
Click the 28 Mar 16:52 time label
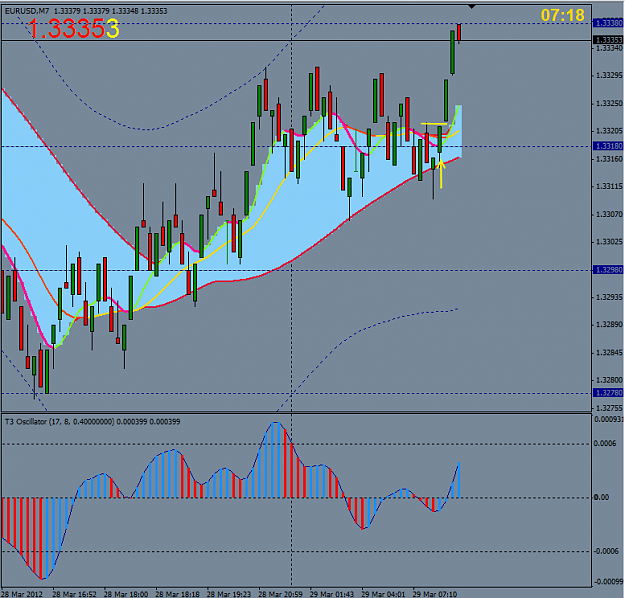click(x=75, y=594)
